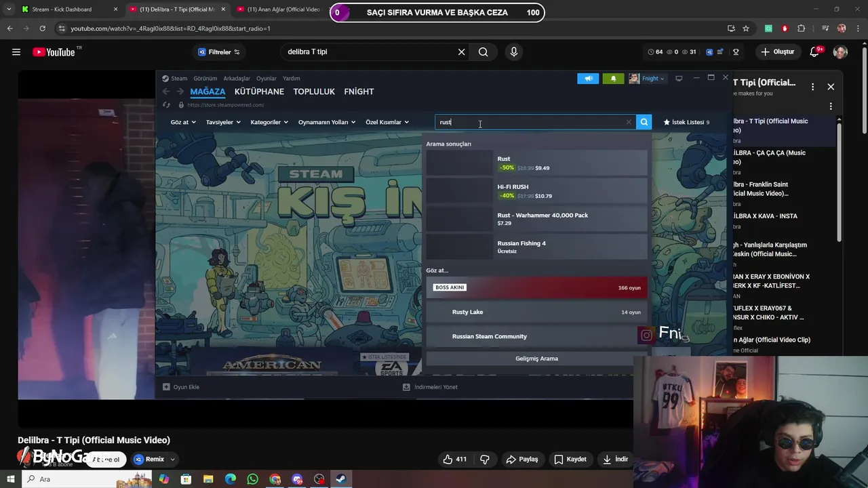868x488 pixels.
Task: Clear the Steam search field with X
Action: [629, 122]
